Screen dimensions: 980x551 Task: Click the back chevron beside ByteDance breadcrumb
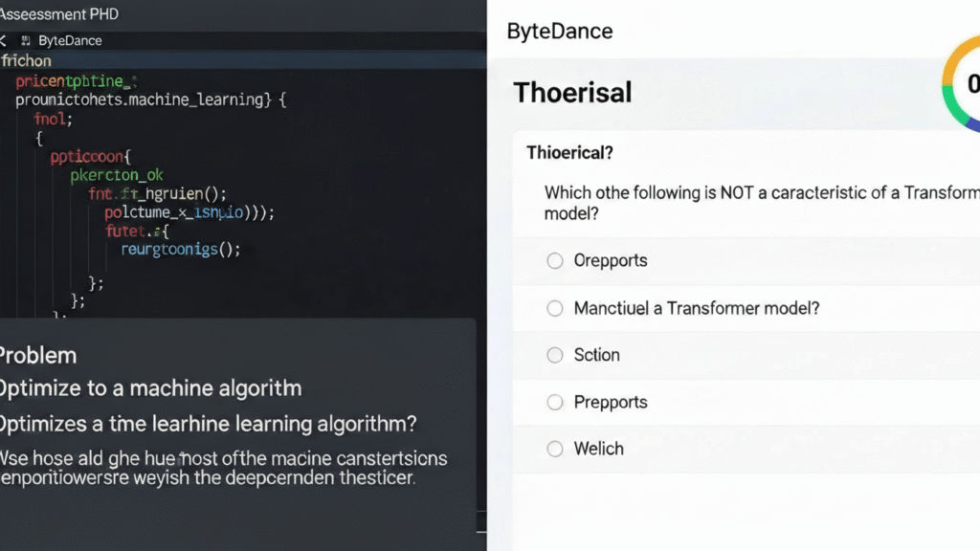4,40
